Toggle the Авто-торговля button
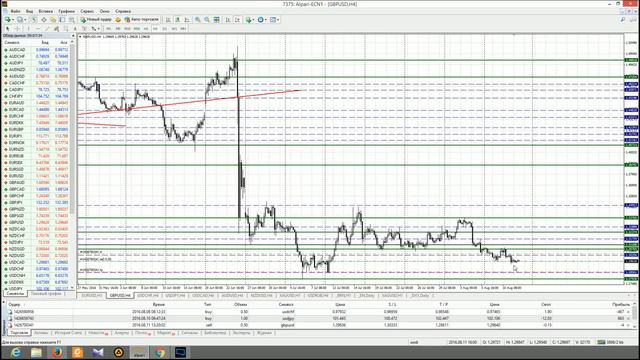The height and width of the screenshot is (360, 640). click(x=141, y=20)
